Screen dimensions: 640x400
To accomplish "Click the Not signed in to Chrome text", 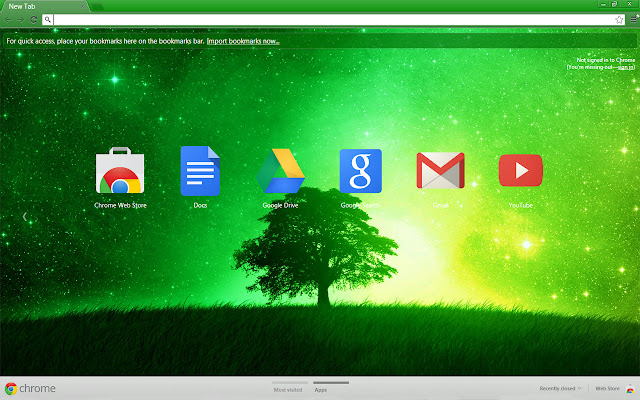I will coord(606,60).
